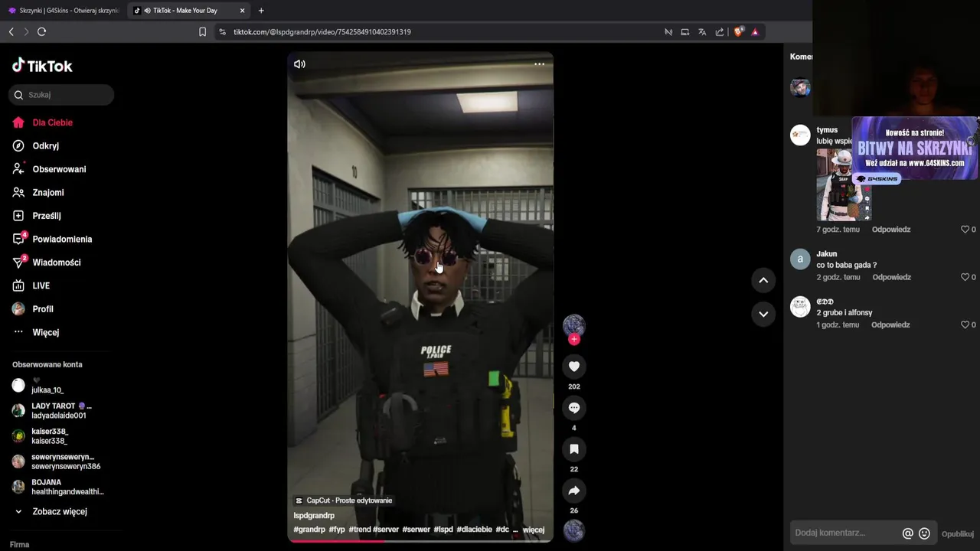Follow the creator with the red plus button
Image resolution: width=980 pixels, height=551 pixels.
(x=574, y=339)
